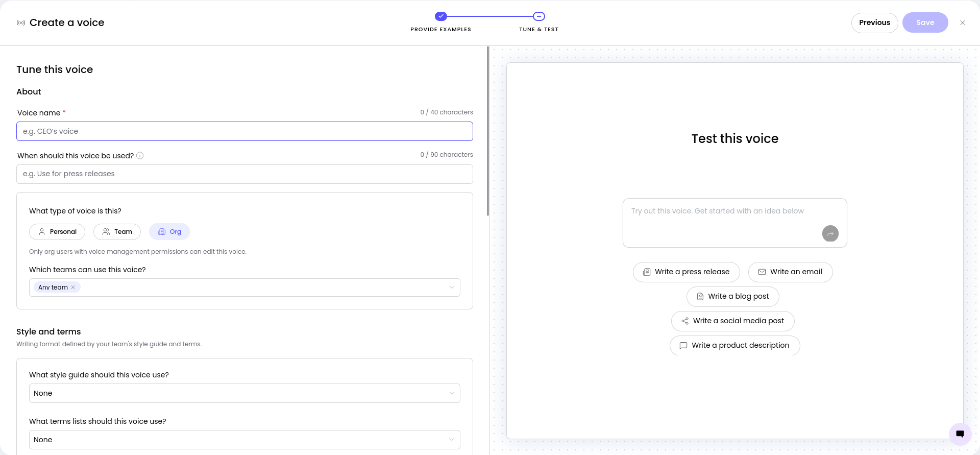Viewport: 980px width, 455px height.
Task: Remove the Any team tag
Action: pos(73,288)
